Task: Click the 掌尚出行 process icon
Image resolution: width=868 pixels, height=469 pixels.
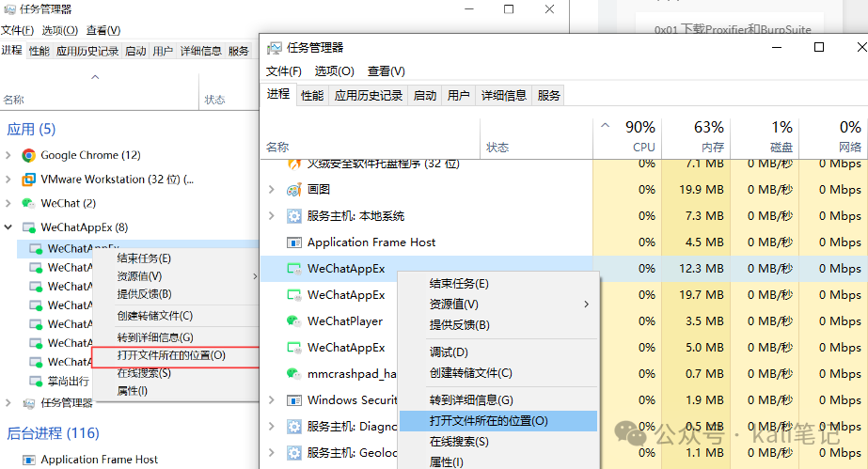Action: tap(36, 381)
